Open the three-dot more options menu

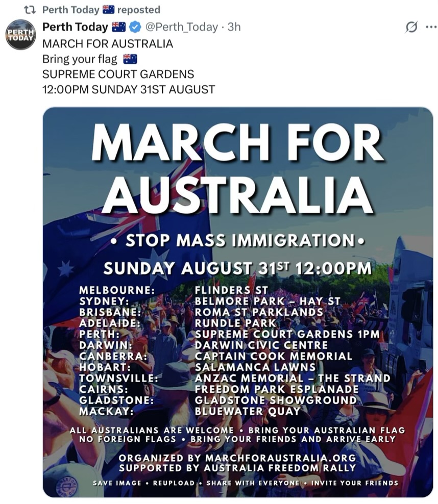(431, 27)
